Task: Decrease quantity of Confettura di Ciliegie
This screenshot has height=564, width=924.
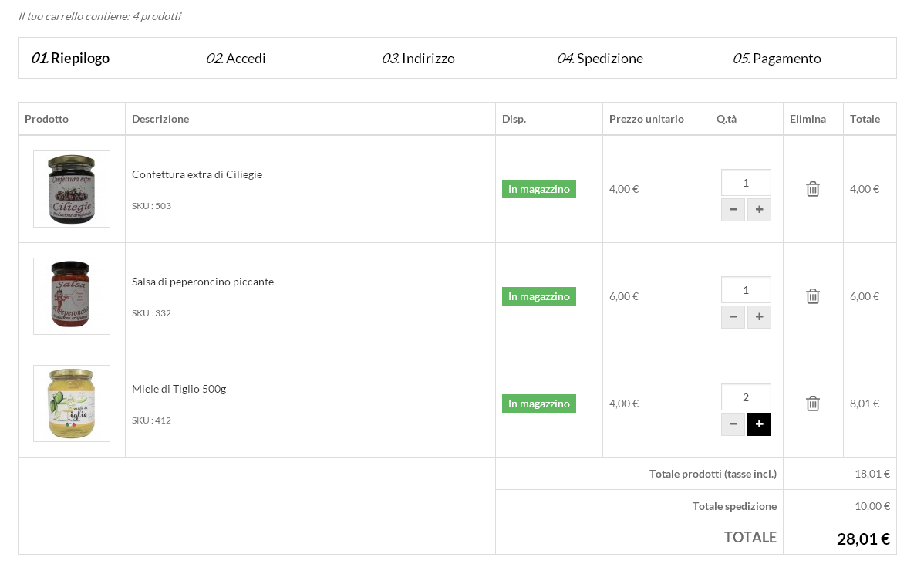Action: (733, 210)
